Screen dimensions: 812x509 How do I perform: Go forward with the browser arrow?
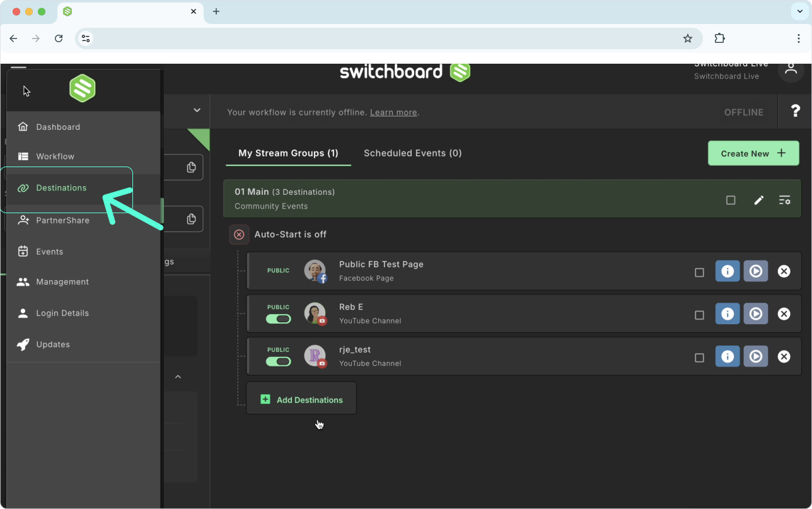click(36, 38)
